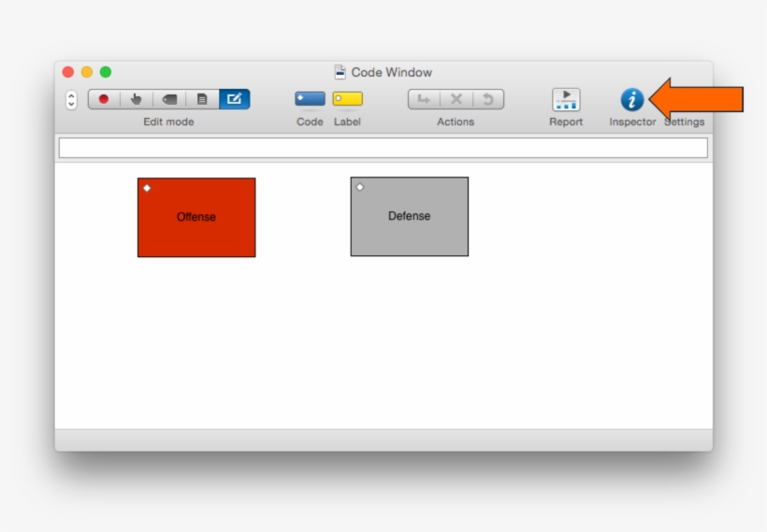Open the Report chart icon
767x532 pixels.
(x=566, y=99)
